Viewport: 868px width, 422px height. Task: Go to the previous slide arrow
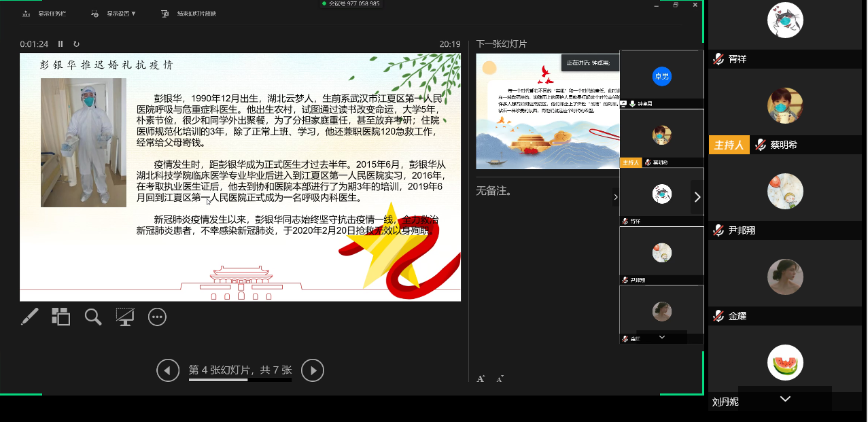tap(168, 370)
